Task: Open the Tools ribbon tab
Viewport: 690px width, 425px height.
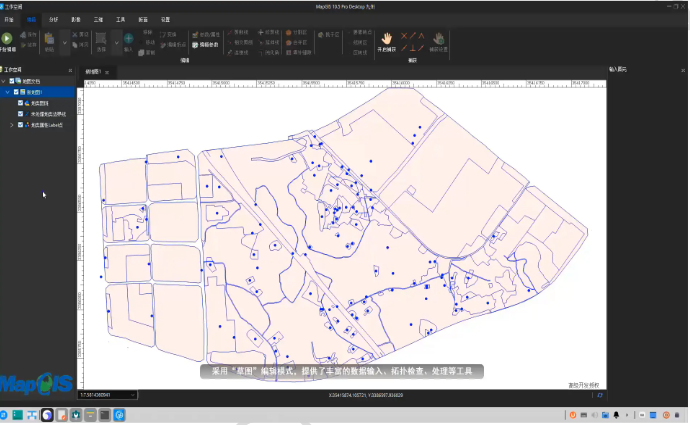Action: point(121,20)
